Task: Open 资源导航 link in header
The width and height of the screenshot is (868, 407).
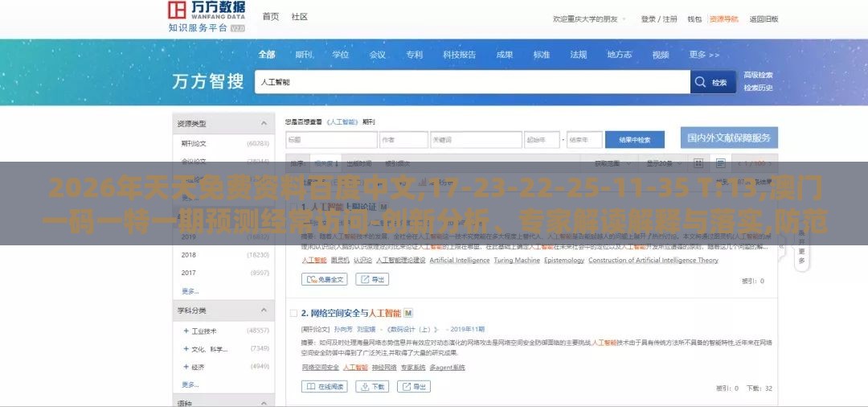Action: click(x=723, y=18)
